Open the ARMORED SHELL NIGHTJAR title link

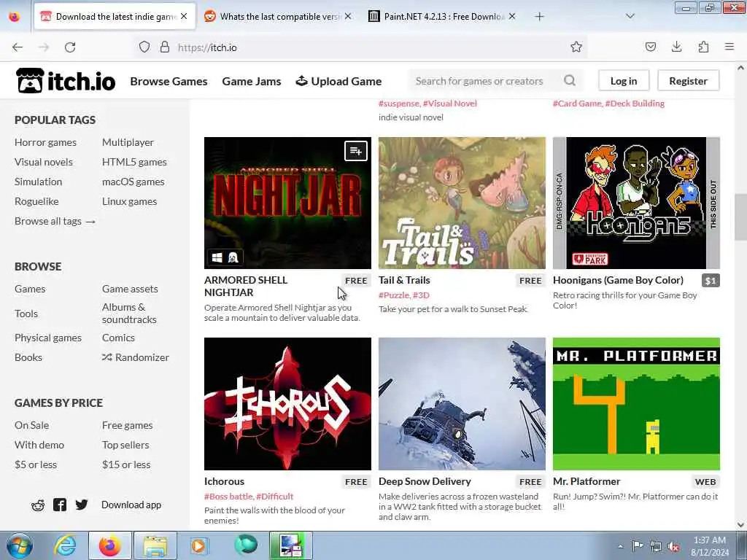(x=246, y=286)
